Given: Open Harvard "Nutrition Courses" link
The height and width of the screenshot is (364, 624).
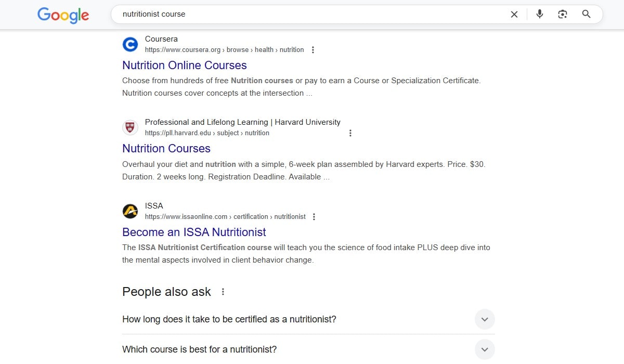Looking at the screenshot, I should 166,149.
